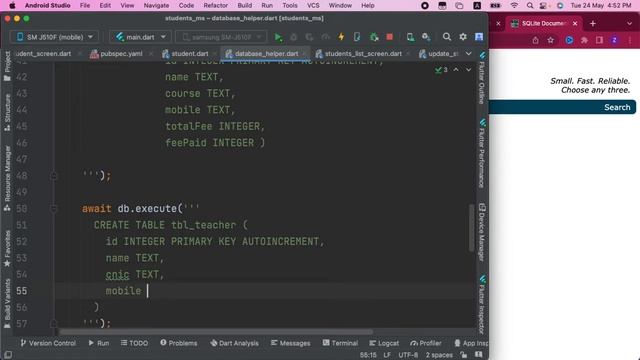Open Chrome extensions puzzle icon
Screen dimensions: 640x360
(x=584, y=40)
